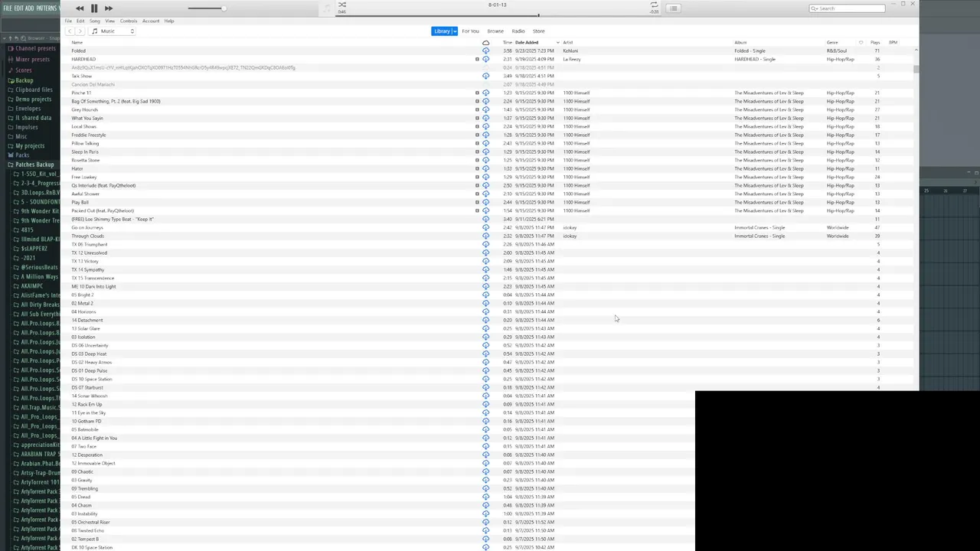Viewport: 980px width, 551px height.
Task: Open the Account menu
Action: coord(151,21)
